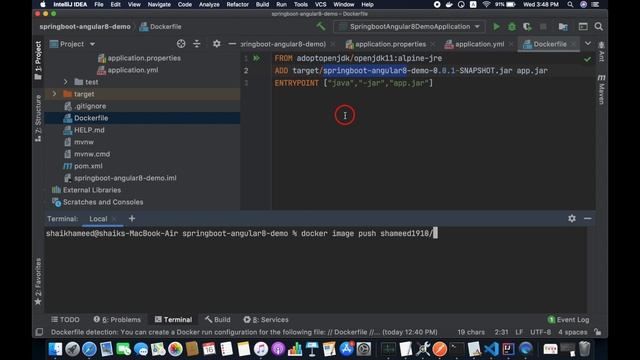Open the Structure tool window stripe
Viewport: 640px width, 360px height.
tap(38, 118)
